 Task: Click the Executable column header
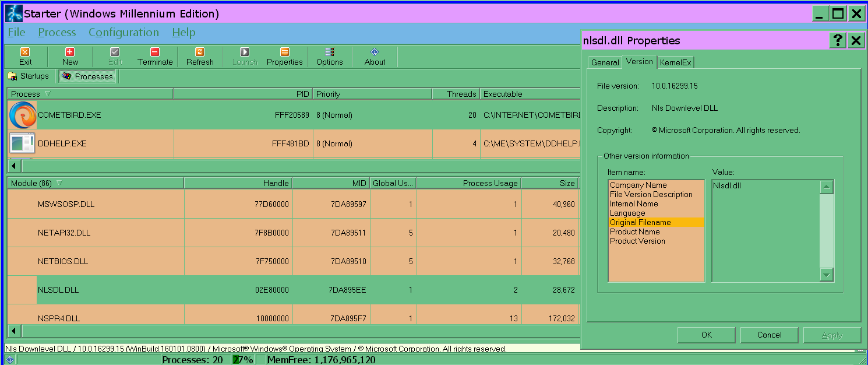(530, 94)
